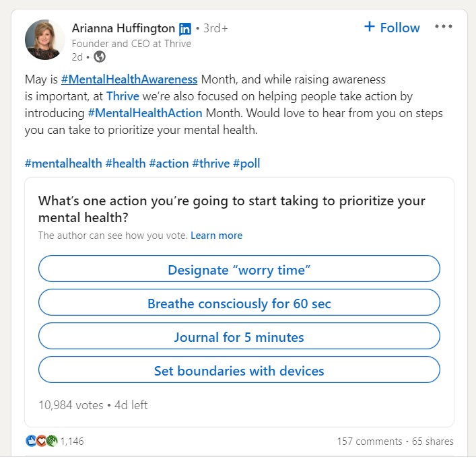The height and width of the screenshot is (459, 476).
Task: Vote for Designate "worry time"
Action: click(239, 269)
